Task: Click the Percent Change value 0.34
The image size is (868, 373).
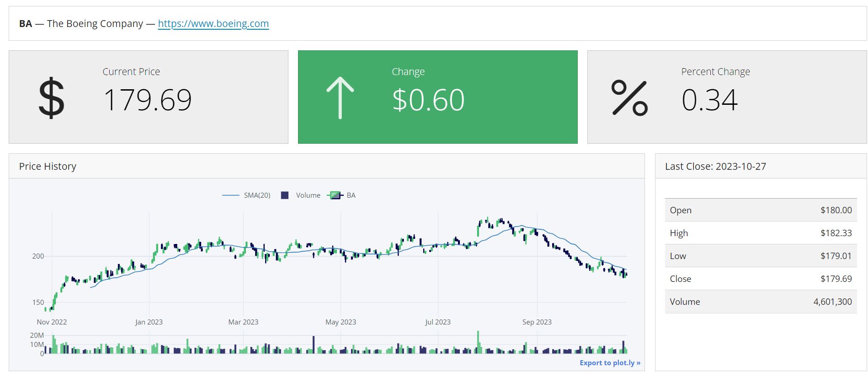Action: pyautogui.click(x=709, y=100)
